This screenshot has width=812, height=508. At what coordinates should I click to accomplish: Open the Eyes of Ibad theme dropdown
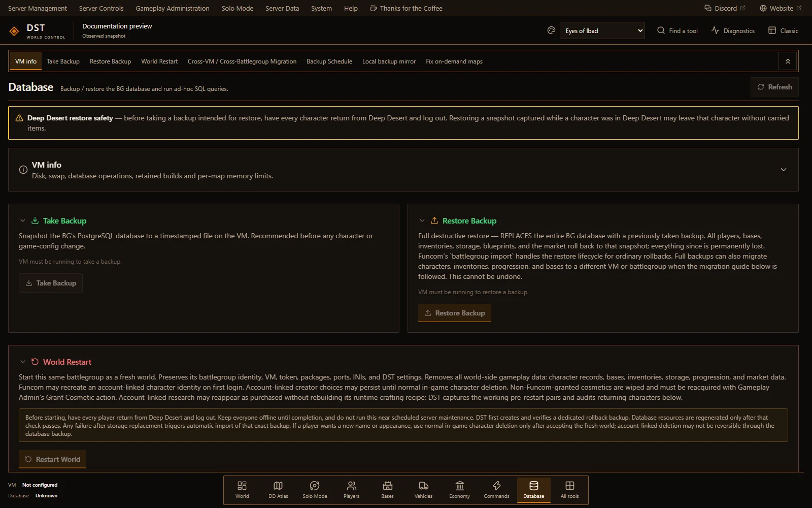pos(602,30)
